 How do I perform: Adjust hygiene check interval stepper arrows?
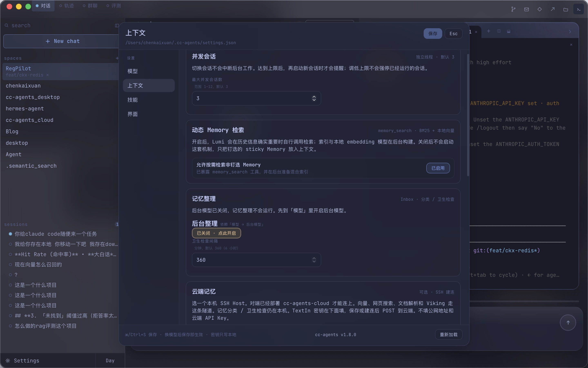tap(314, 260)
